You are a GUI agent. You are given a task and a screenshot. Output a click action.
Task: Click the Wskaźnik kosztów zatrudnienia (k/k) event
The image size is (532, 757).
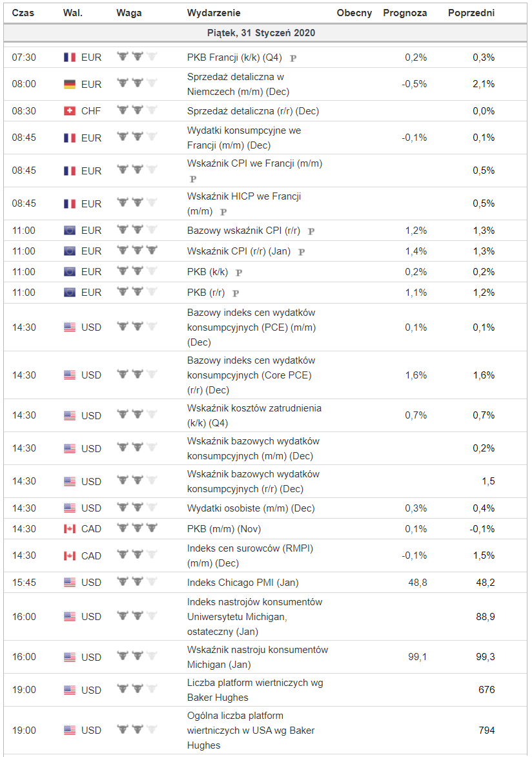[254, 415]
